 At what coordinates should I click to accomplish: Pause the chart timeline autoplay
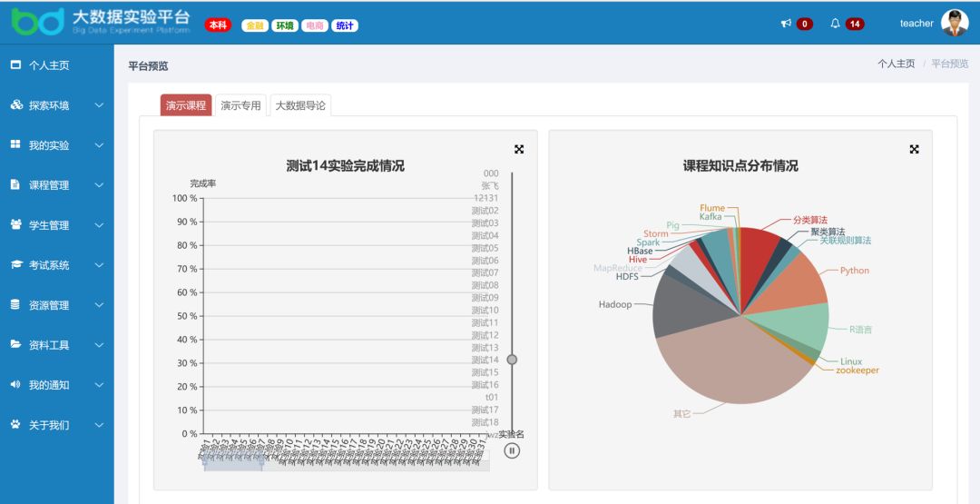point(512,450)
